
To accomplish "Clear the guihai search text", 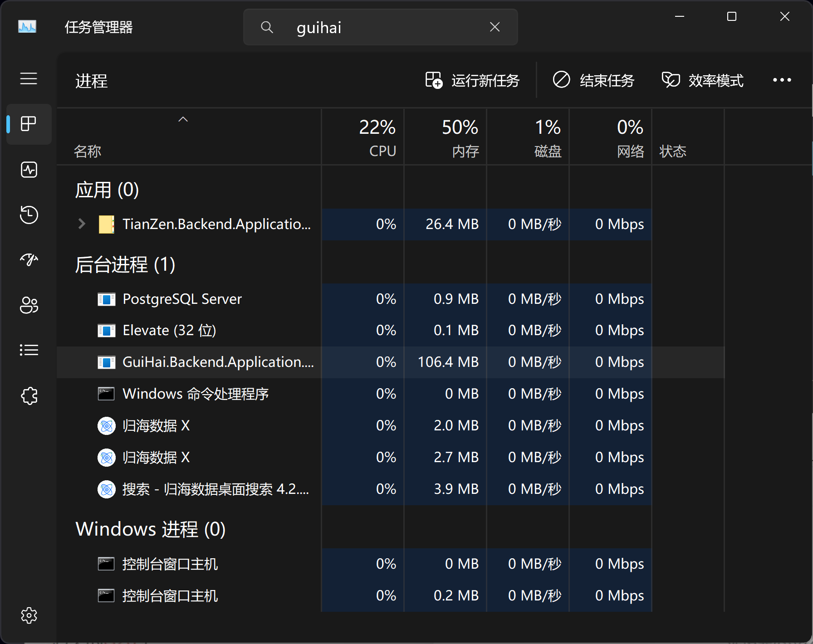I will pos(495,27).
